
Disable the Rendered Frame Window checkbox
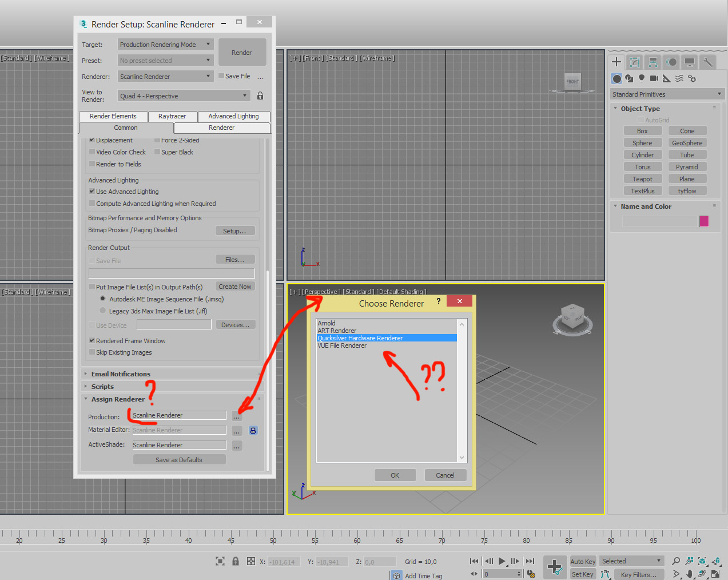(x=92, y=341)
